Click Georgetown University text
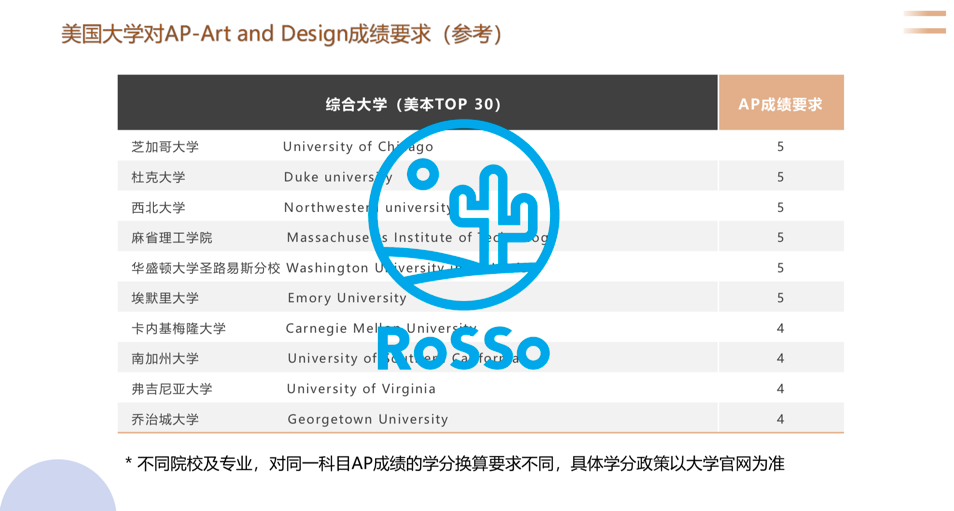The height and width of the screenshot is (511, 954). point(368,419)
